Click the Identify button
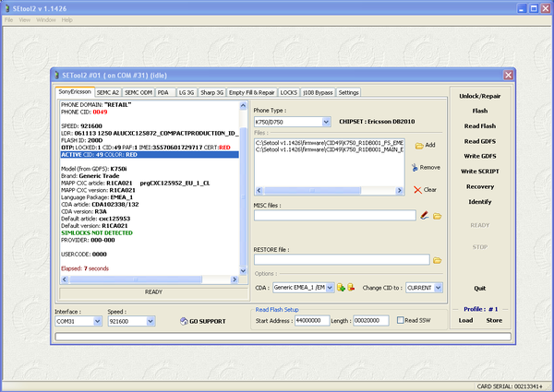Image resolution: width=554 pixels, height=392 pixels. (x=479, y=201)
